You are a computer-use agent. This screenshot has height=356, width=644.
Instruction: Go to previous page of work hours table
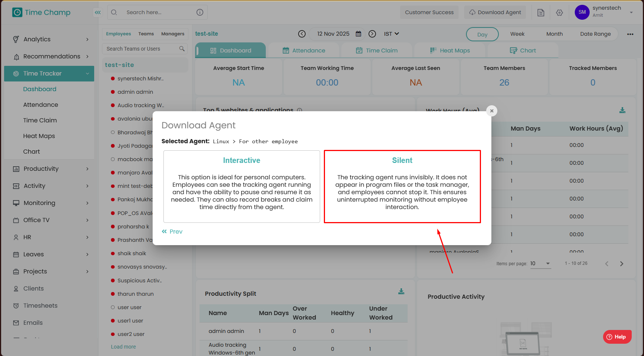point(607,264)
